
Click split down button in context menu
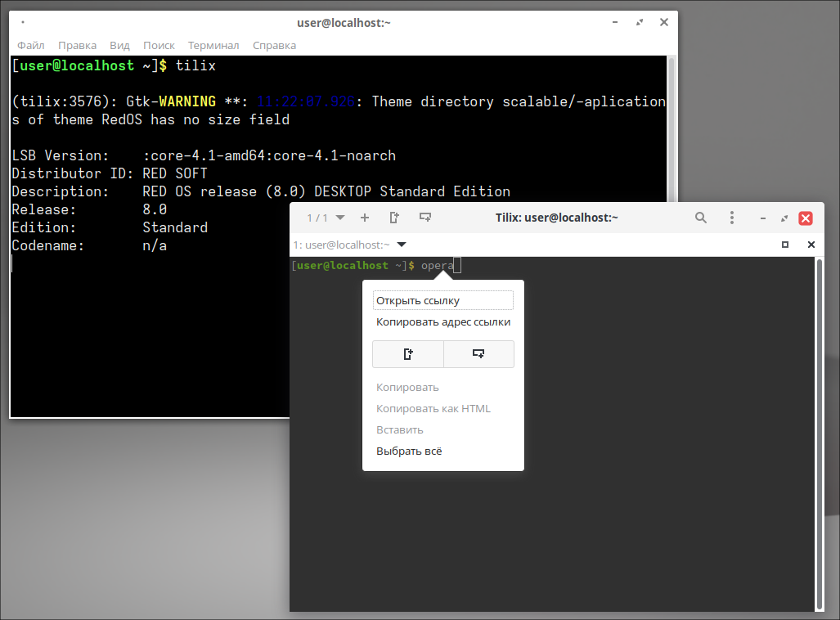point(478,354)
